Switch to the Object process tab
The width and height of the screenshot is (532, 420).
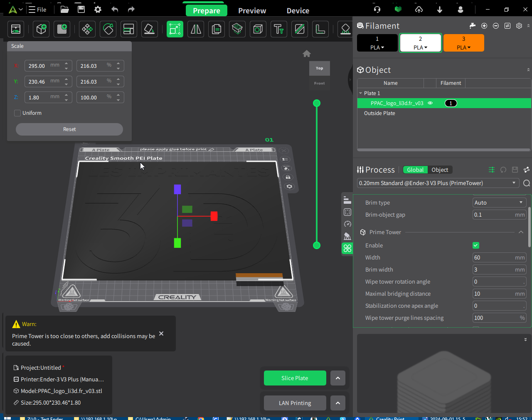pos(440,170)
